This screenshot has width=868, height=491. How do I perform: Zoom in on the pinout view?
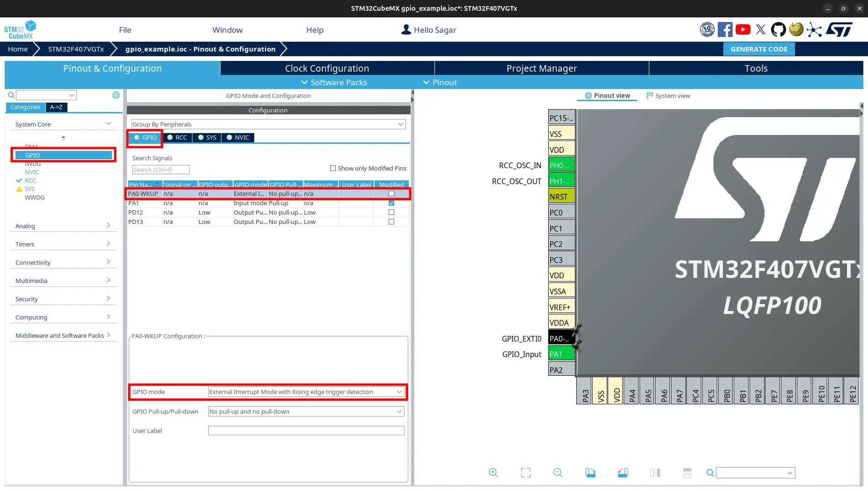click(x=493, y=473)
